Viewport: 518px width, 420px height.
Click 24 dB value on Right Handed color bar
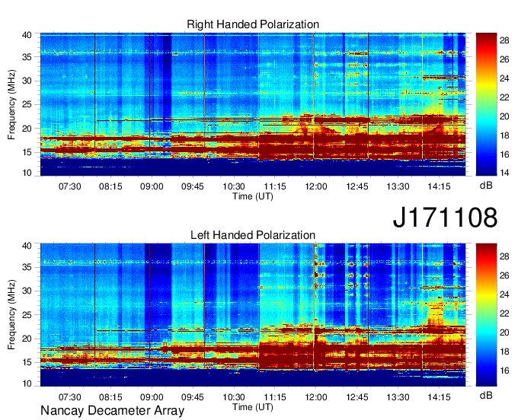(x=504, y=78)
